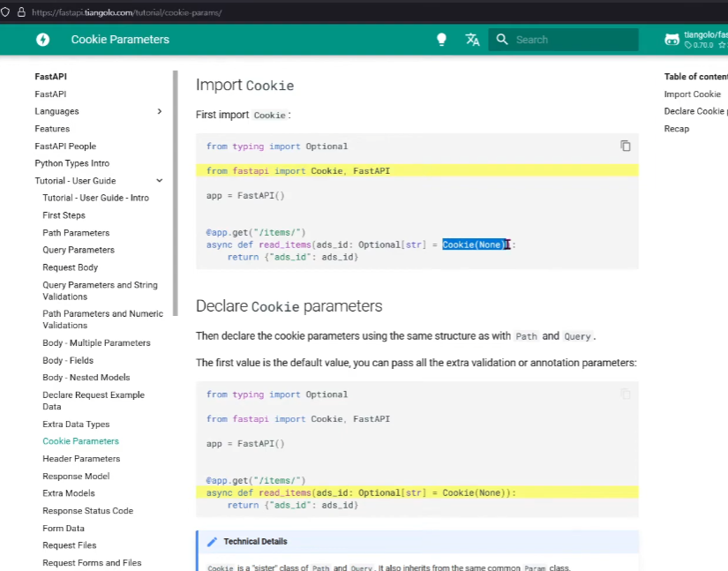
Task: Click into the Search input field
Action: pos(563,40)
